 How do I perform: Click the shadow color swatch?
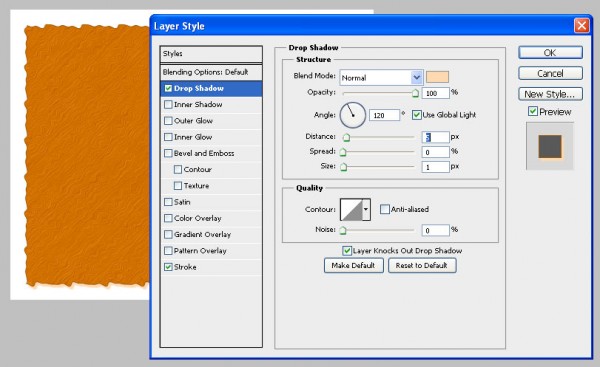click(437, 77)
